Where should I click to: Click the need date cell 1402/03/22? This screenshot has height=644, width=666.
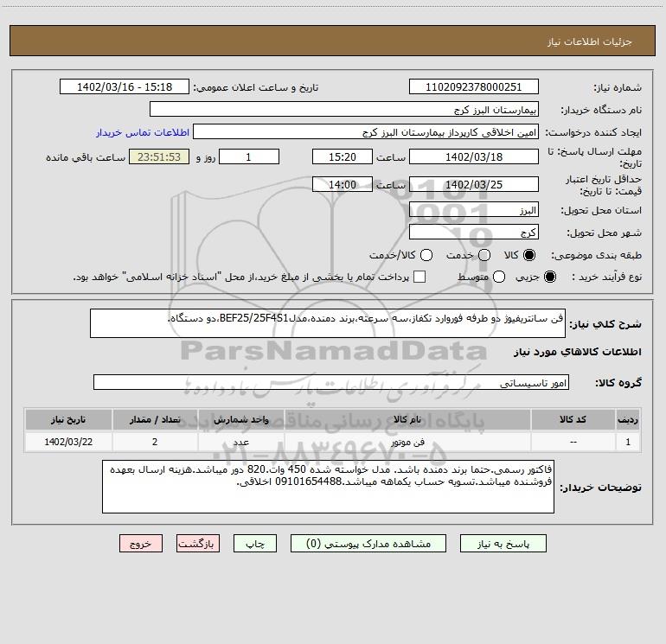click(68, 442)
